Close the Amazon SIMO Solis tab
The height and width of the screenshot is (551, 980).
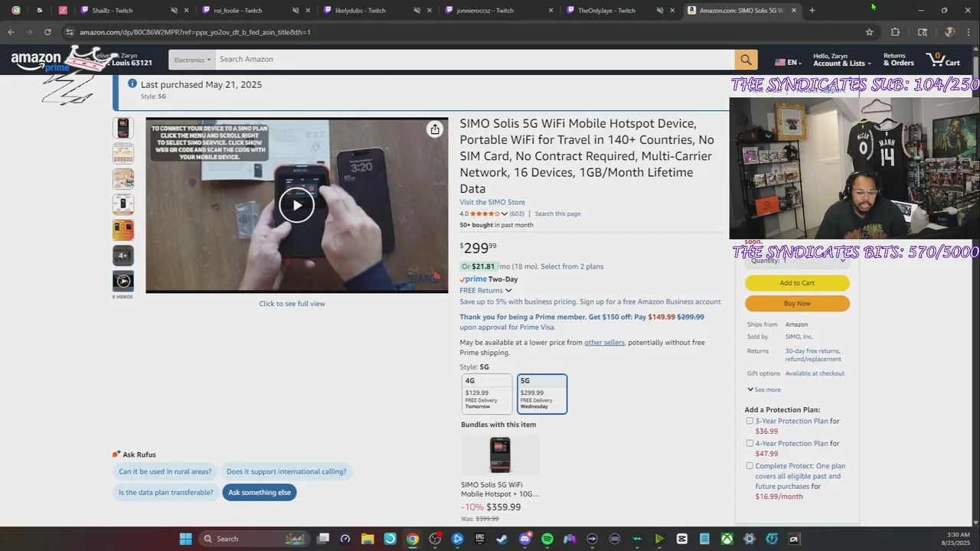tap(794, 11)
